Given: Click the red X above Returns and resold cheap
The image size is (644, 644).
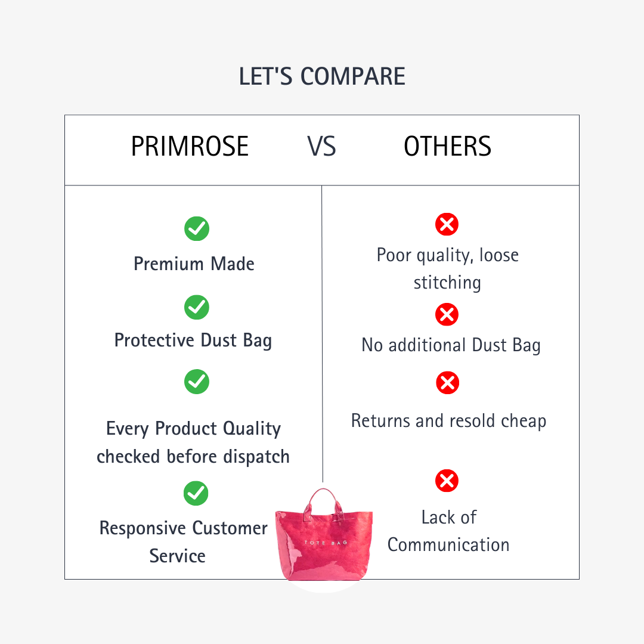Looking at the screenshot, I should coord(447,382).
